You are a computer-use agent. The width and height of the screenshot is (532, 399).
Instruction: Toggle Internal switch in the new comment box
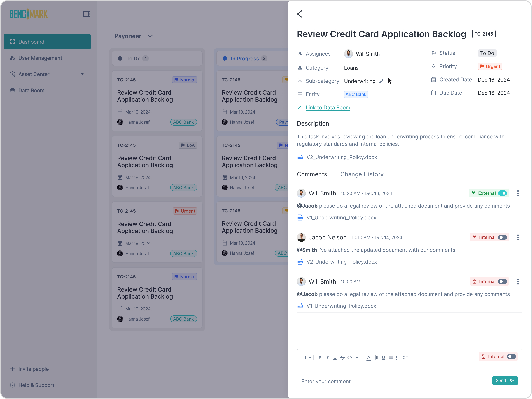(x=511, y=357)
